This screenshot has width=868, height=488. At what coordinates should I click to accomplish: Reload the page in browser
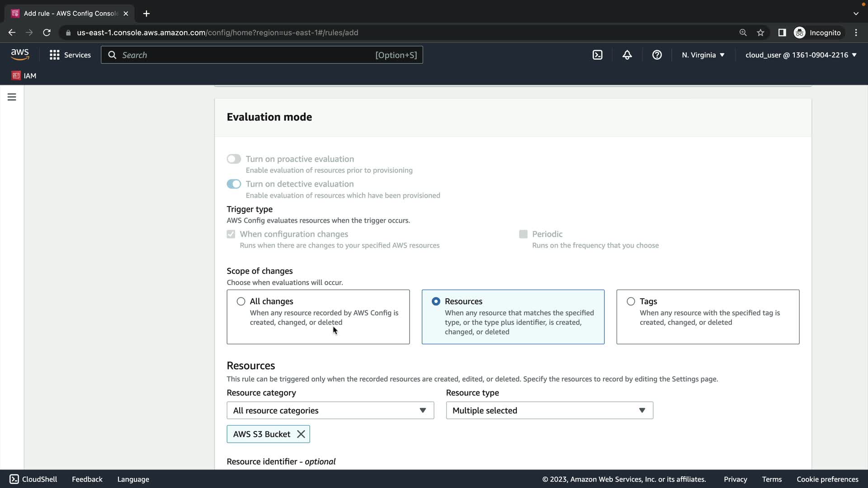point(47,33)
